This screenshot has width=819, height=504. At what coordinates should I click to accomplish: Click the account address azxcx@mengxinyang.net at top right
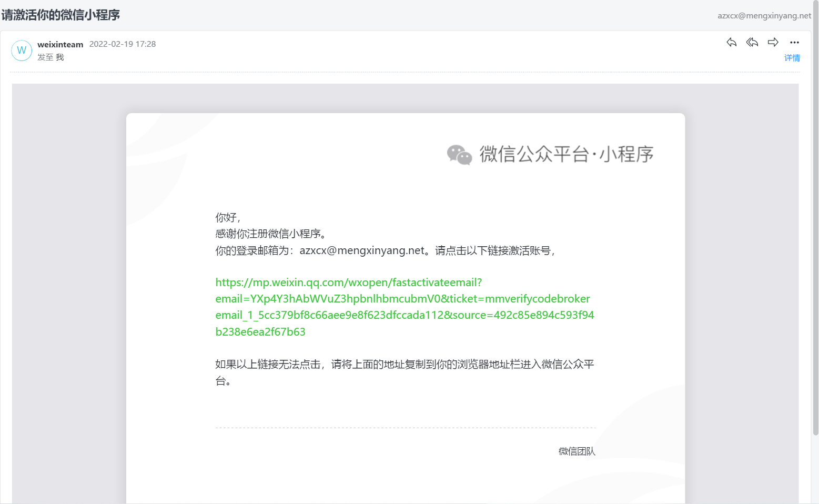764,16
